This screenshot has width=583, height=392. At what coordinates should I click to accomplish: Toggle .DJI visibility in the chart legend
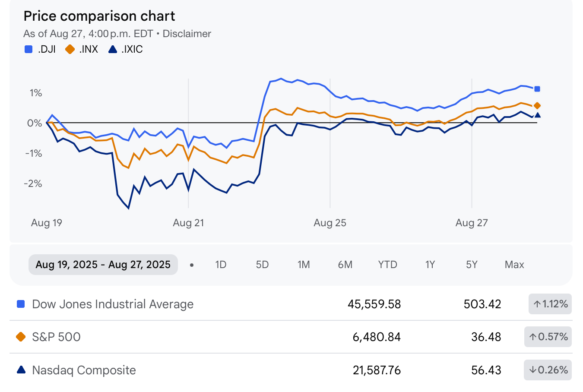[x=40, y=49]
